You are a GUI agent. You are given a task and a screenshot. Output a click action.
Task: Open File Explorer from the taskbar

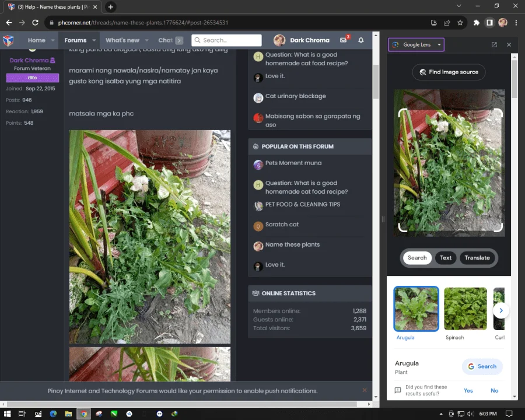tap(68, 414)
